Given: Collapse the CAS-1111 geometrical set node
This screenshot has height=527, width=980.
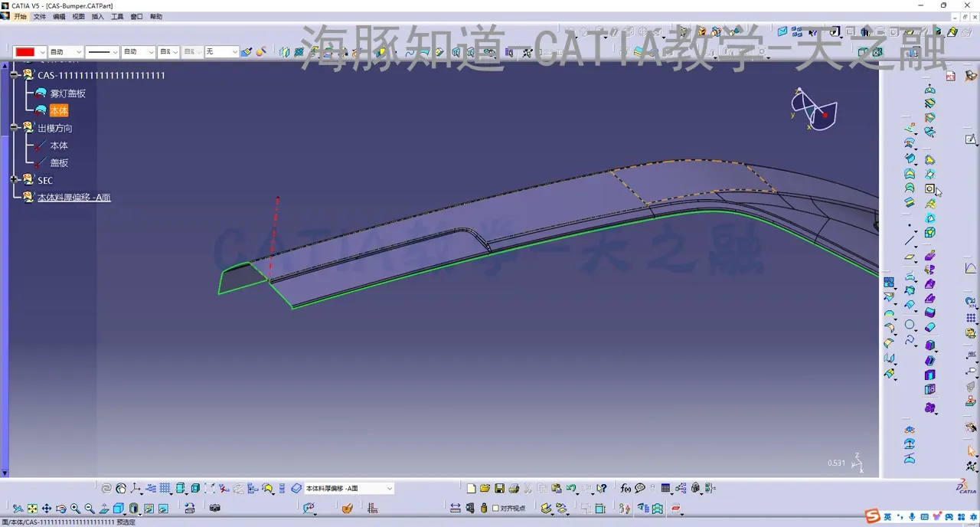Looking at the screenshot, I should (15, 75).
